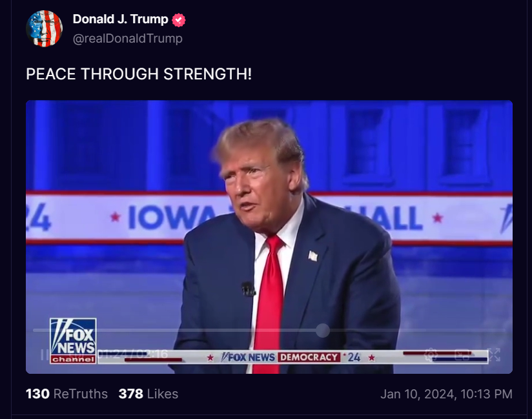Click the Donald J. Trump display name
Image resolution: width=532 pixels, height=419 pixels.
121,19
